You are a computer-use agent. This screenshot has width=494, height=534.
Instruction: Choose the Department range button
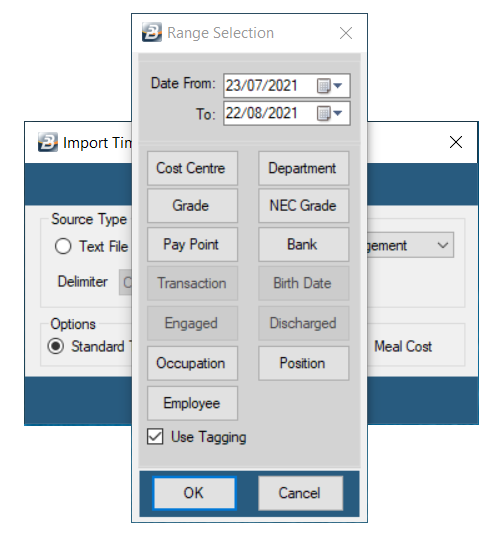click(x=304, y=168)
